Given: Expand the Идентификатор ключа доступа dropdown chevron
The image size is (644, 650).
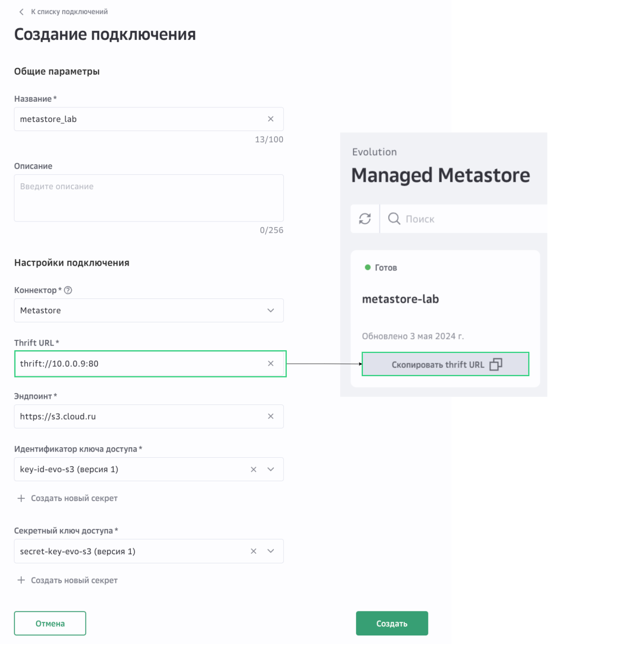Looking at the screenshot, I should click(x=270, y=469).
